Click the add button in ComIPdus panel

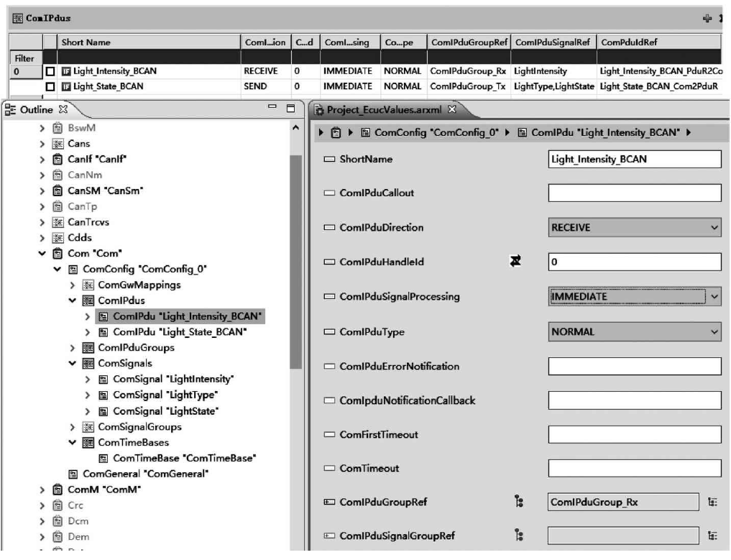click(x=707, y=18)
